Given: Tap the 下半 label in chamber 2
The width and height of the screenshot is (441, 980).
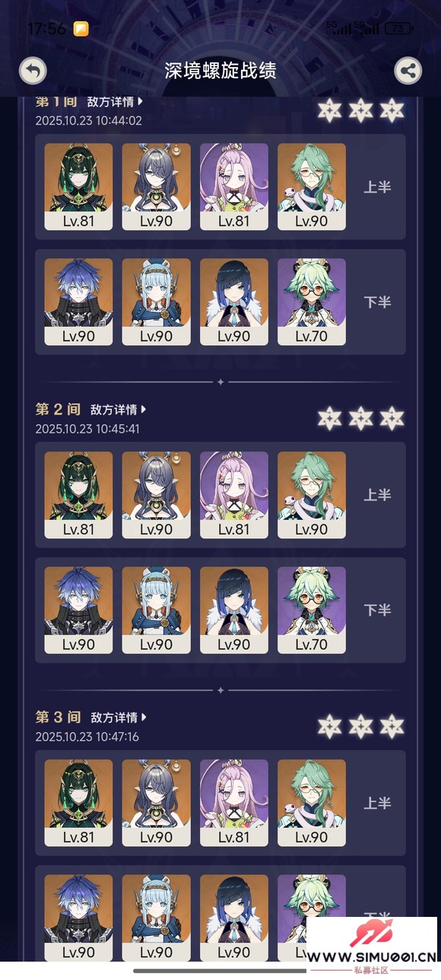Looking at the screenshot, I should pyautogui.click(x=377, y=610).
